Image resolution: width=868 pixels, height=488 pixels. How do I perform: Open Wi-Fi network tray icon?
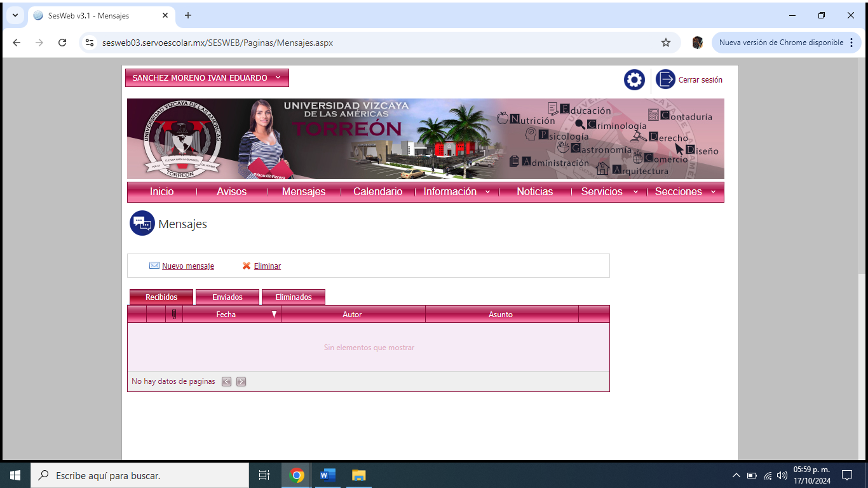(768, 475)
